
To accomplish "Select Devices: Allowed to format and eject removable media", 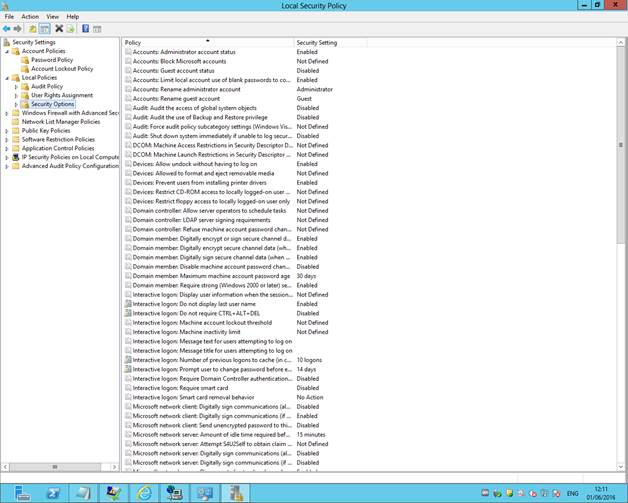I will coord(203,173).
